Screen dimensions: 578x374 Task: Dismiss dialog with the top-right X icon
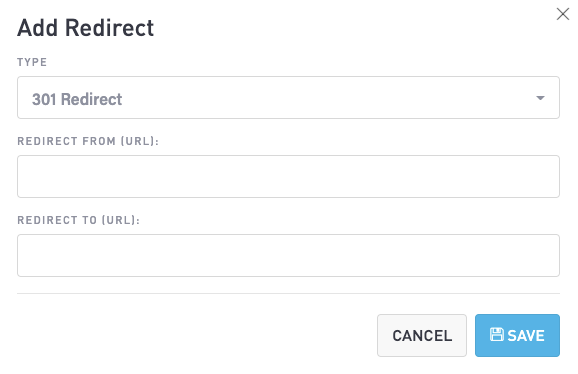click(563, 14)
